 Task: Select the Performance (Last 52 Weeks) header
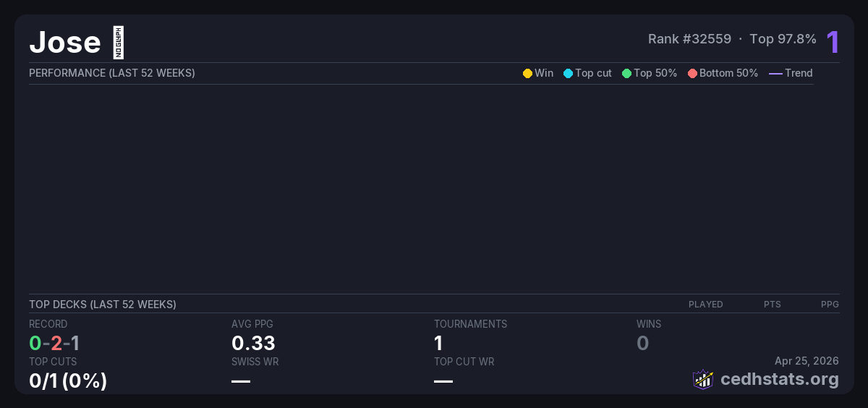point(111,73)
